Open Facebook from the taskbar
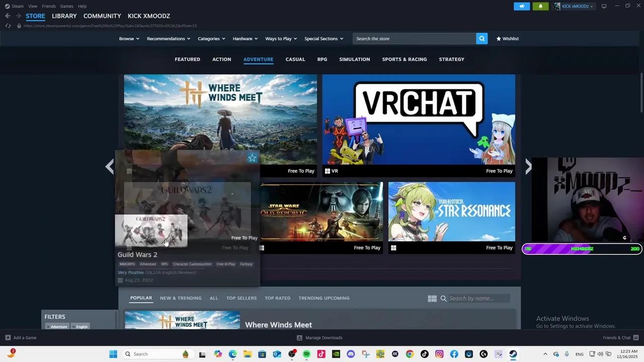Screen dimensions: 644x362 click(454, 354)
